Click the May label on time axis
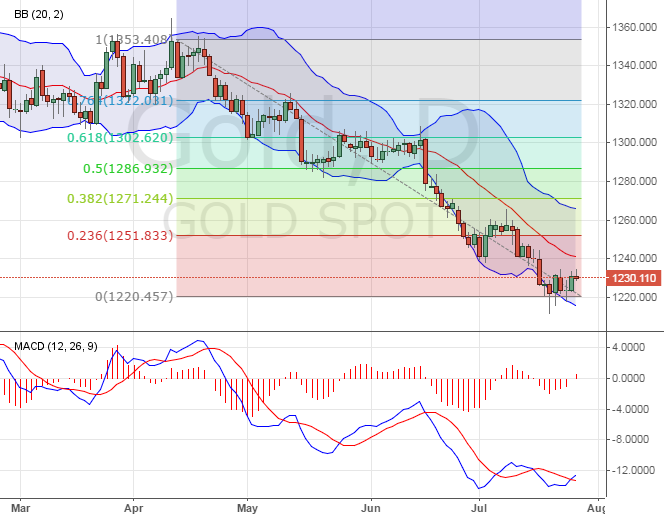The width and height of the screenshot is (664, 519). point(247,508)
